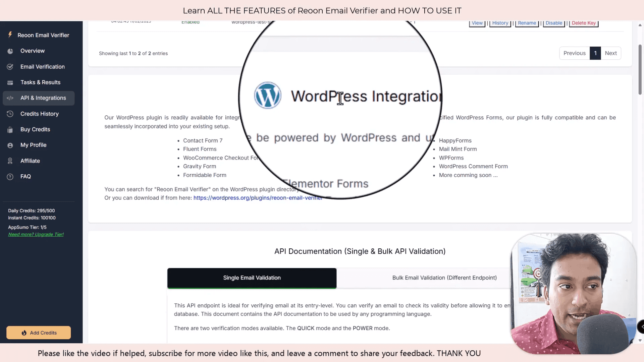Viewport: 644px width, 362px height.
Task: Open the Overview menu item
Action: point(39,51)
